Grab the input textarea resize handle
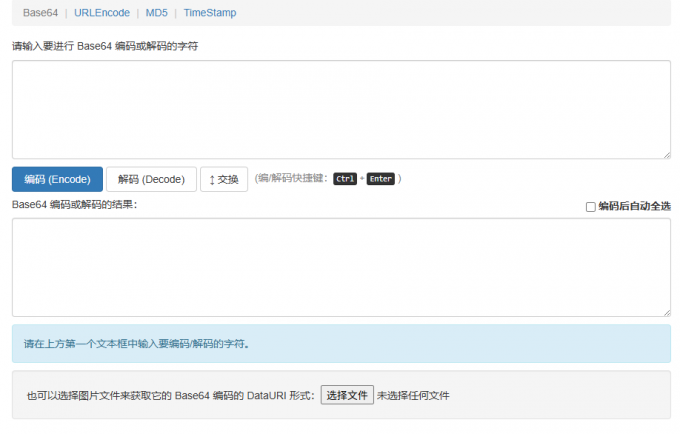Viewport: 680px width, 434px height. pyautogui.click(x=666, y=154)
